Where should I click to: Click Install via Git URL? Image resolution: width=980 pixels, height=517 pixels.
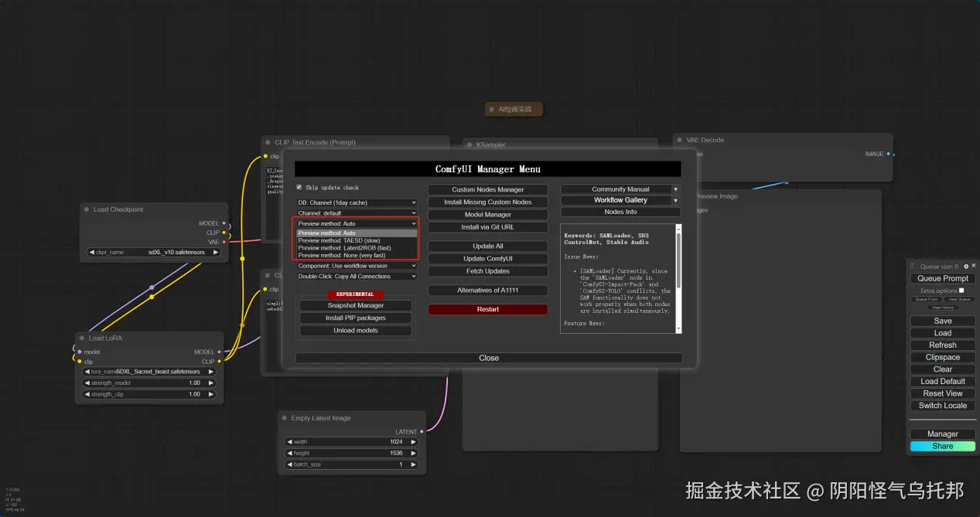488,227
